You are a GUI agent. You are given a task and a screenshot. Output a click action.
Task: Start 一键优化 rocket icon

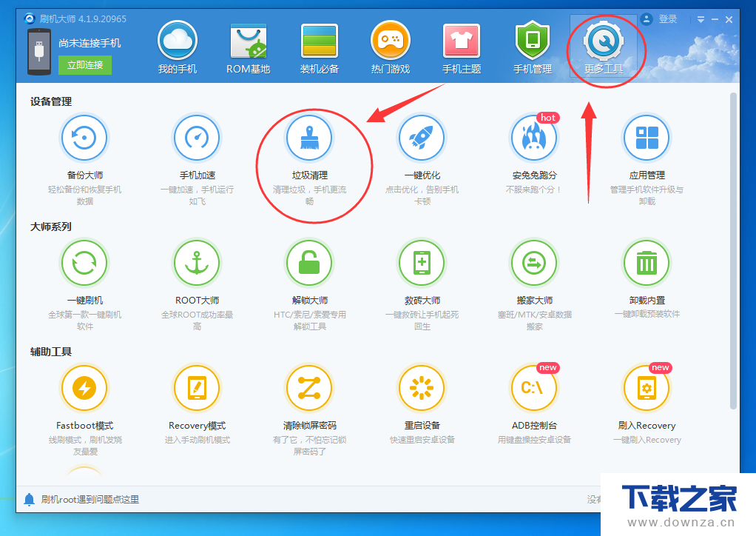[422, 138]
